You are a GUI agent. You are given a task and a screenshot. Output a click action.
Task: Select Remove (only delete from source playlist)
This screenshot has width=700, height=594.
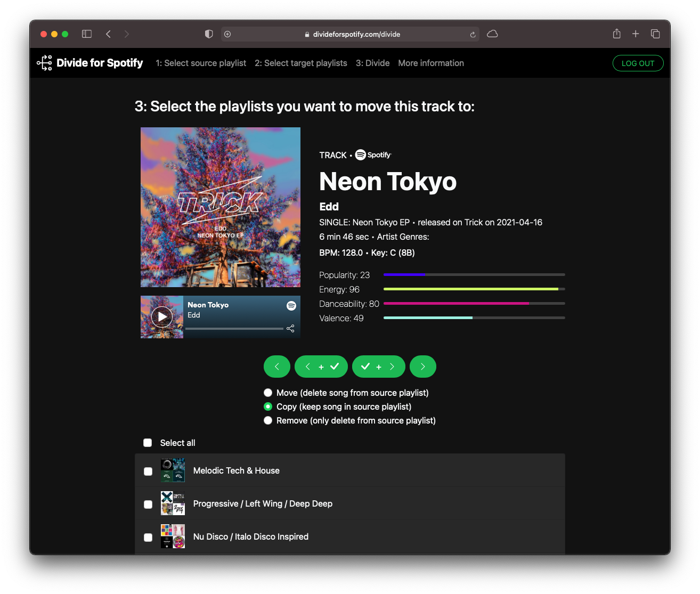click(268, 420)
